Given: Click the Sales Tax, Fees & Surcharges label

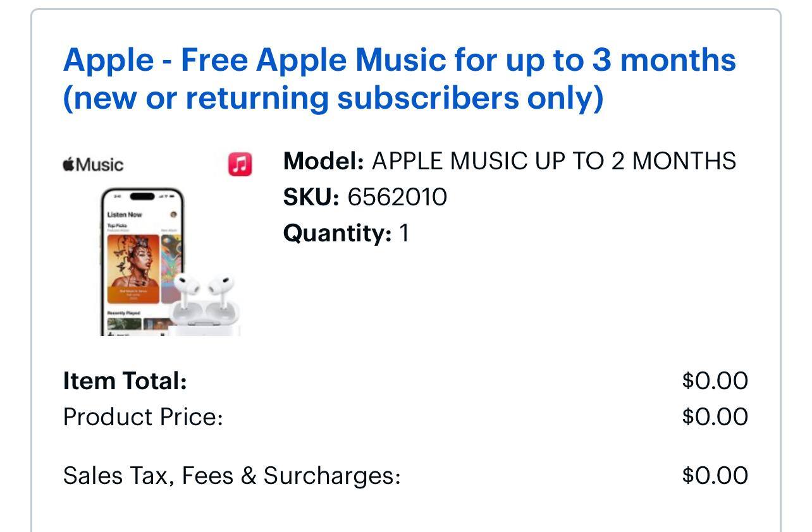Looking at the screenshot, I should pos(231,476).
